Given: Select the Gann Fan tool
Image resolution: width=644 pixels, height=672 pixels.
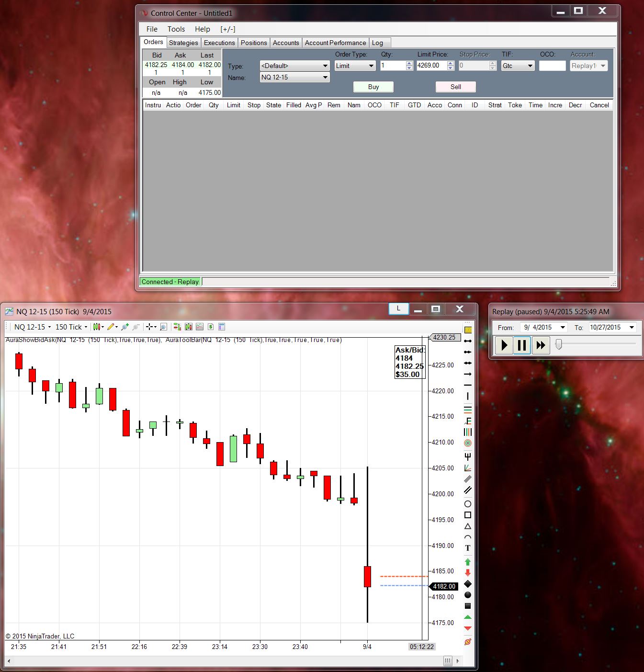Looking at the screenshot, I should click(468, 468).
